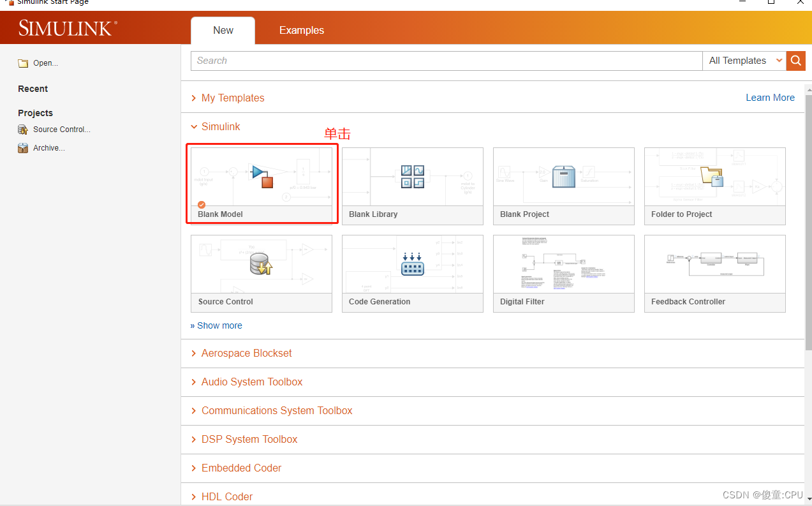Click the Archive... sidebar link
The height and width of the screenshot is (506, 812).
pos(49,148)
